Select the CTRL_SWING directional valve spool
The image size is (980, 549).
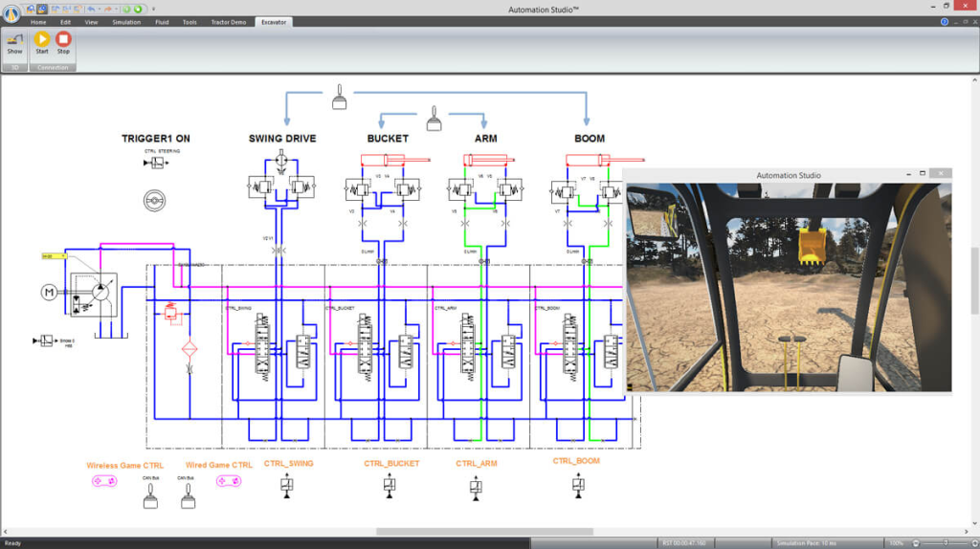point(262,345)
